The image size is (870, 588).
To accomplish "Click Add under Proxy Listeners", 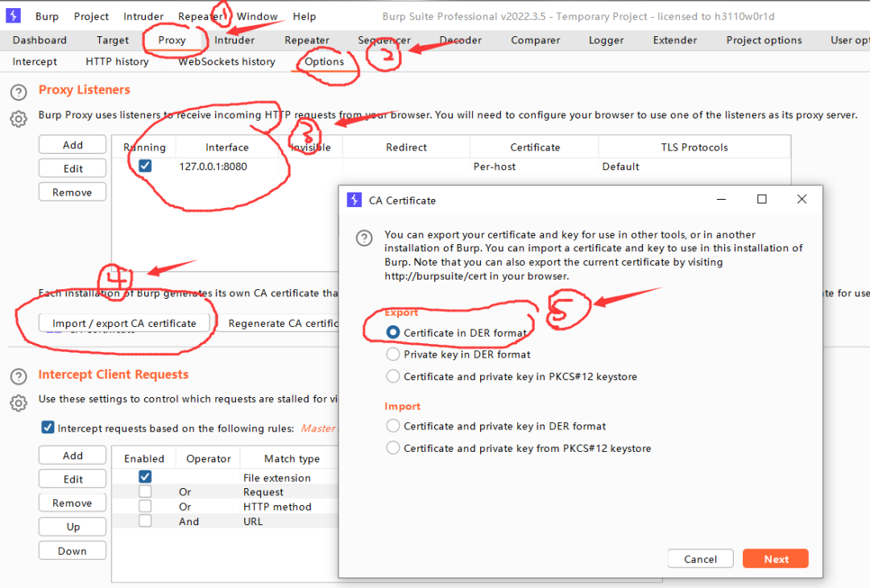I will point(72,145).
